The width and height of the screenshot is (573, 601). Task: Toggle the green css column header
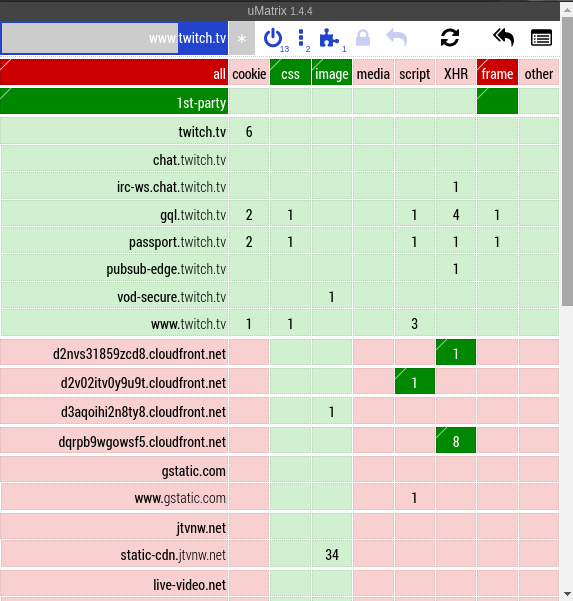click(x=290, y=72)
